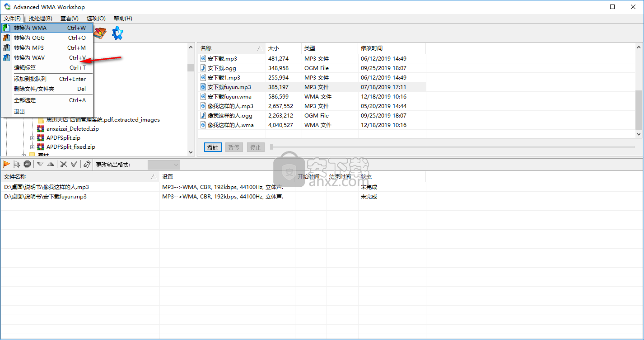Viewport: 644px width, 340px height.
Task: Click 4,040,527 size cell
Action: [x=280, y=125]
